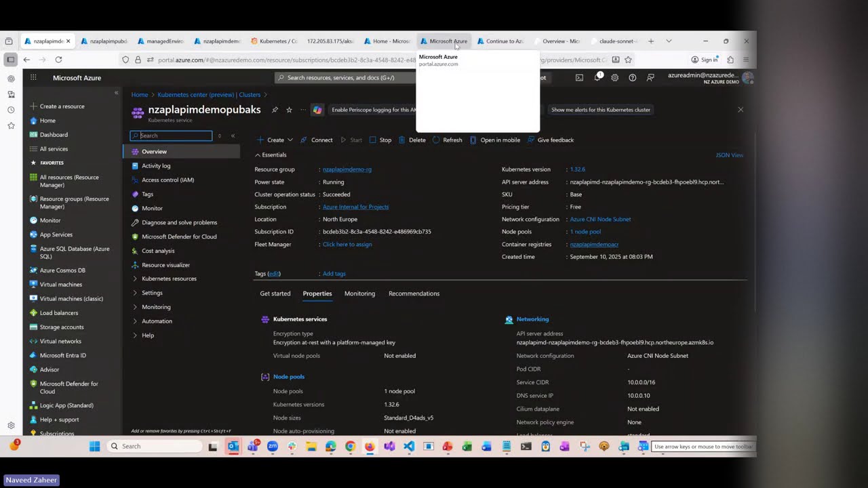Switch to the Monitoring tab
Screen dimensions: 868x488
click(x=359, y=293)
